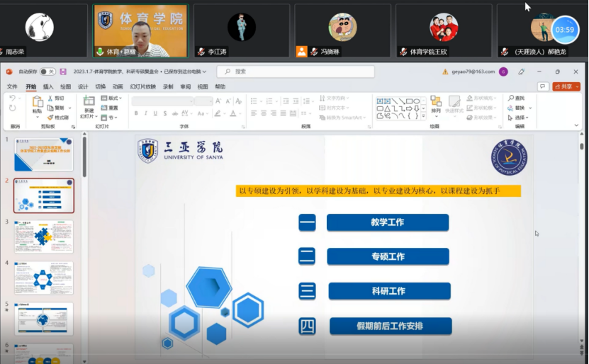Open the comments speech bubble icon
Image resolution: width=589 pixels, height=364 pixels.
click(543, 86)
